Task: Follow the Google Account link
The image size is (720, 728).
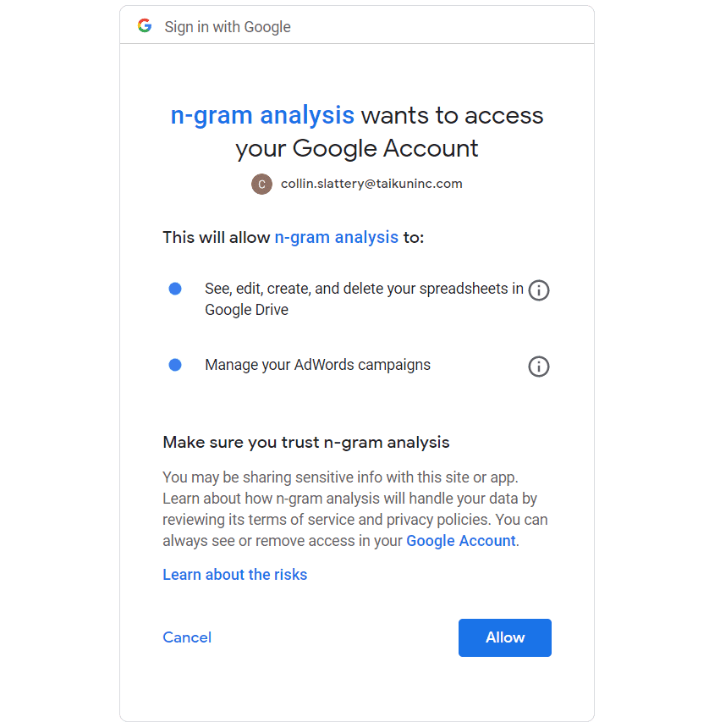Action: pos(460,541)
